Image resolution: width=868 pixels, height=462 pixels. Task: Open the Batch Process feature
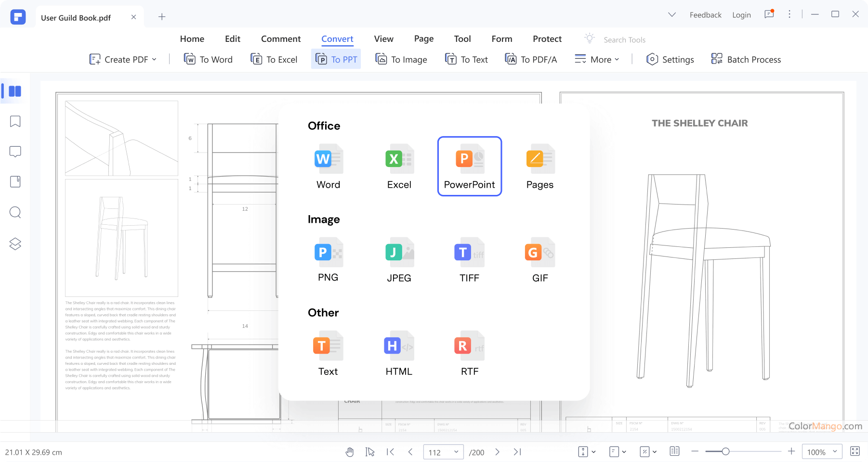point(746,59)
